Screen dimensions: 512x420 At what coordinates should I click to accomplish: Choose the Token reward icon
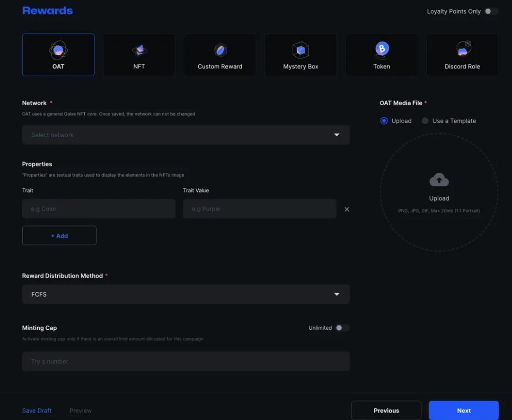click(x=382, y=49)
